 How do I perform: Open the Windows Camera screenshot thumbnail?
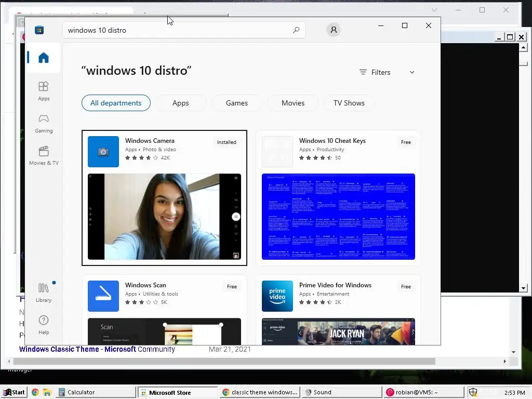[x=164, y=217]
